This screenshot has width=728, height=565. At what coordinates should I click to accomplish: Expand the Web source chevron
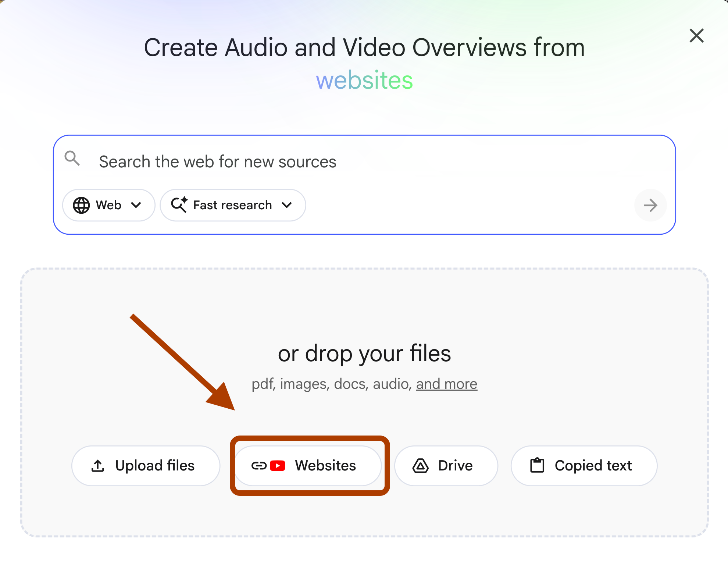click(136, 205)
